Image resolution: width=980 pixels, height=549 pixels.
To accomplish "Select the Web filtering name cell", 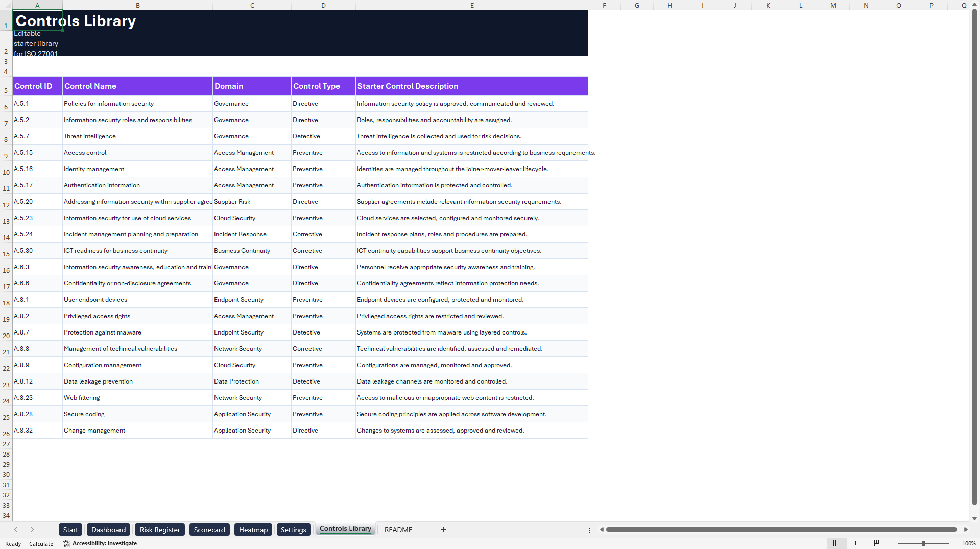I will (x=137, y=398).
